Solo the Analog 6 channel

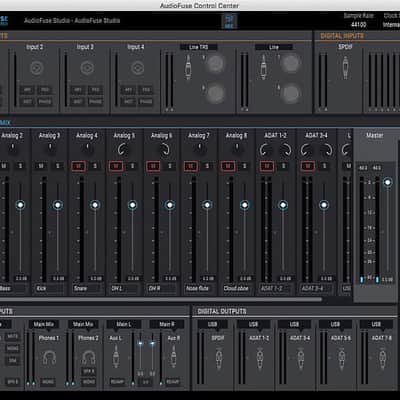[170, 166]
